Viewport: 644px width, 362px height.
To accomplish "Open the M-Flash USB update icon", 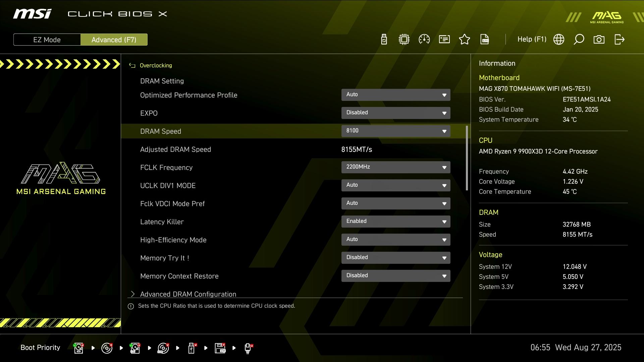I will click(x=384, y=40).
